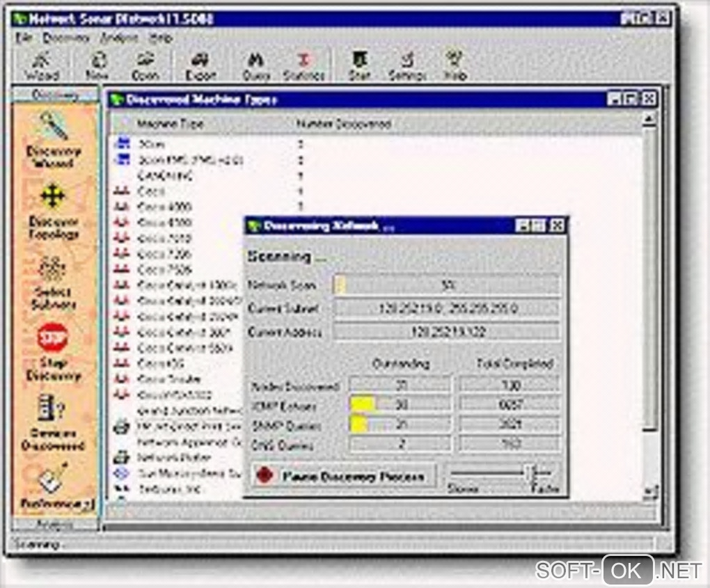Open the Help menu
This screenshot has height=588, width=710.
(x=161, y=38)
